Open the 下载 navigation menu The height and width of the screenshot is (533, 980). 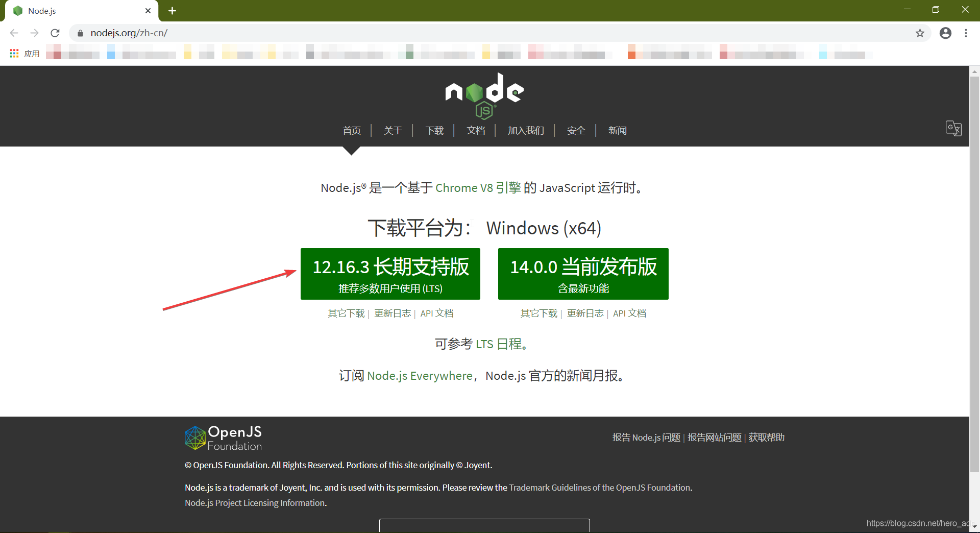coord(434,131)
